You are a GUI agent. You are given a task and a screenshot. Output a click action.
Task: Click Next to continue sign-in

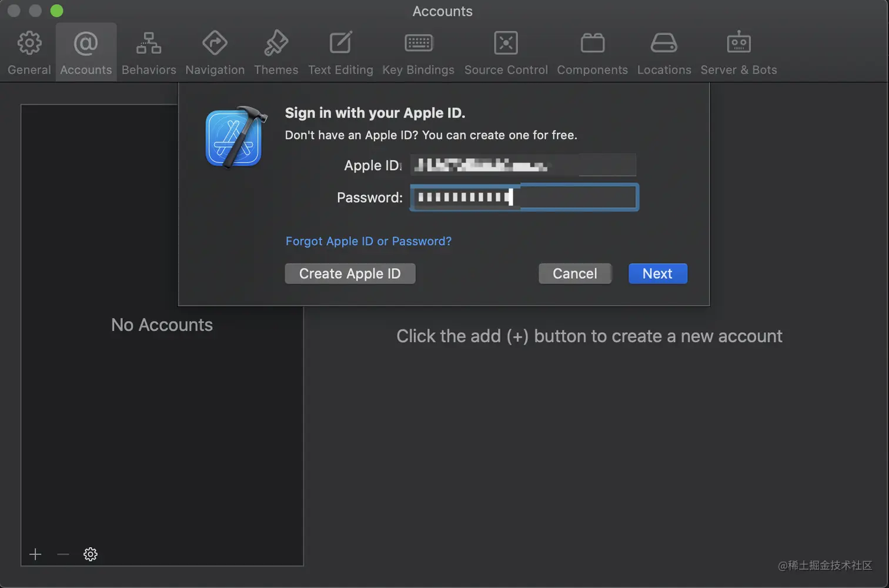pos(657,273)
